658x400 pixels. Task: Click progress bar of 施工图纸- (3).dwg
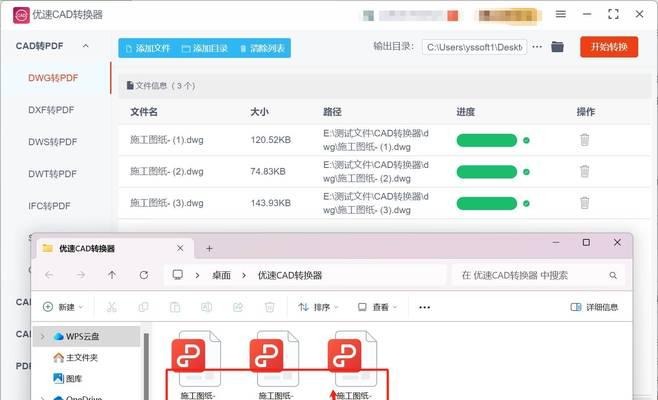487,204
